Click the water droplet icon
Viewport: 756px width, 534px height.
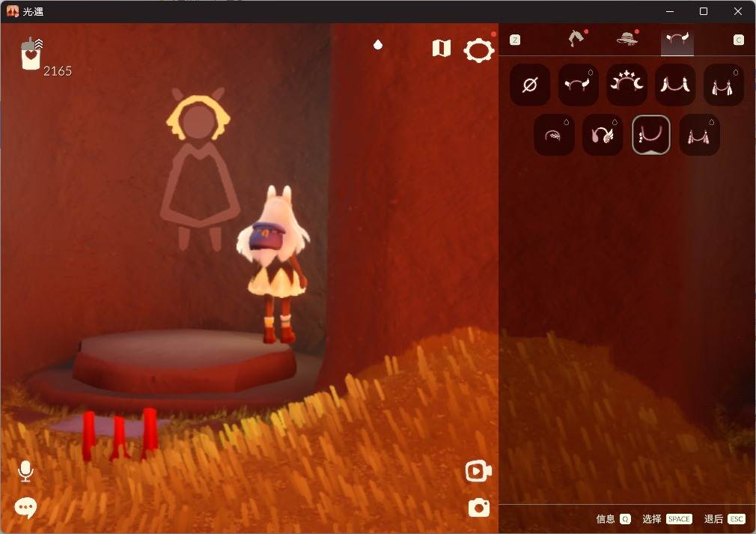pyautogui.click(x=378, y=45)
